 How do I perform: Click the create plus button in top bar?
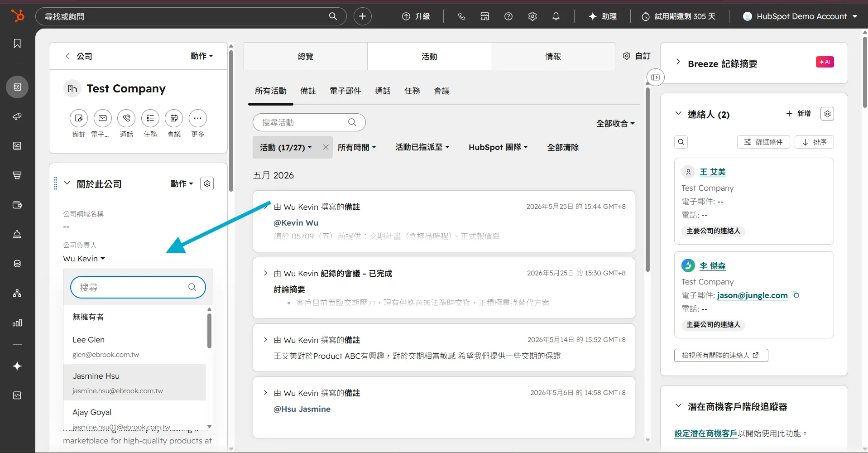point(363,16)
